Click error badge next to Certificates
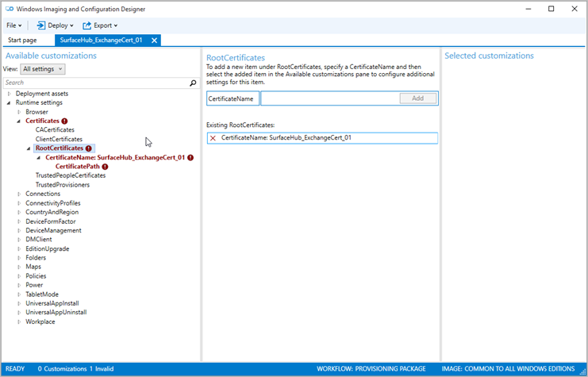 tap(64, 121)
